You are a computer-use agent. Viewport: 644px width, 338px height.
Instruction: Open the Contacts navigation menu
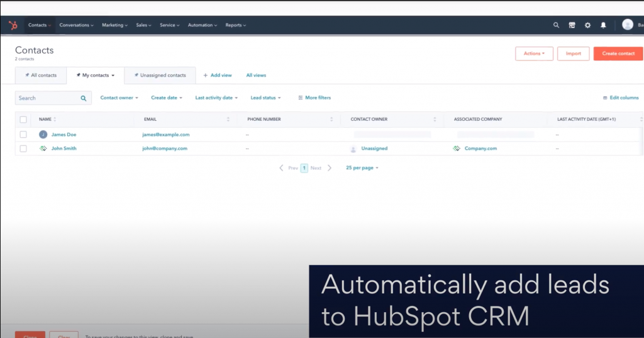tap(40, 25)
